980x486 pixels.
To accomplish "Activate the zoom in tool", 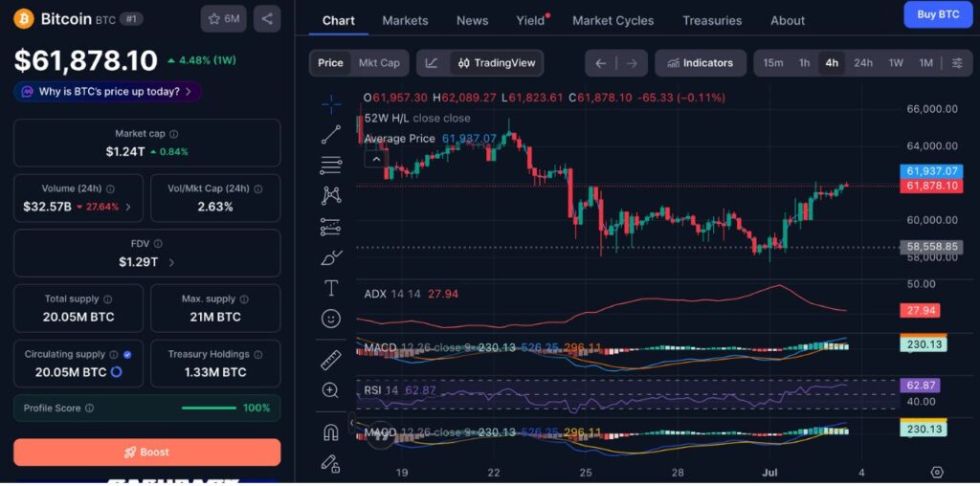I will tap(330, 390).
